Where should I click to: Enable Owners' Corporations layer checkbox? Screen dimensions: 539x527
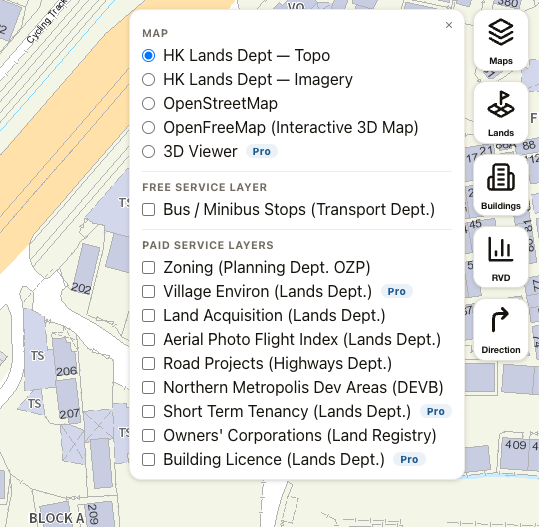pyautogui.click(x=148, y=436)
